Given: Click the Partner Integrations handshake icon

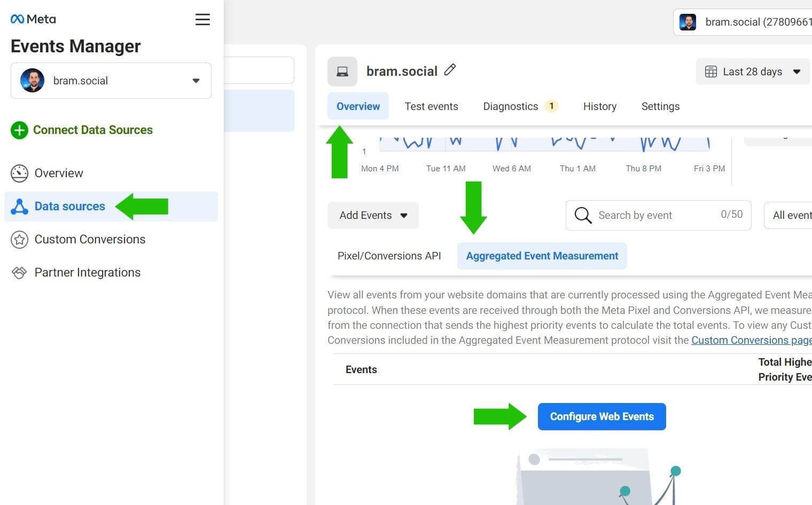Looking at the screenshot, I should tap(19, 273).
